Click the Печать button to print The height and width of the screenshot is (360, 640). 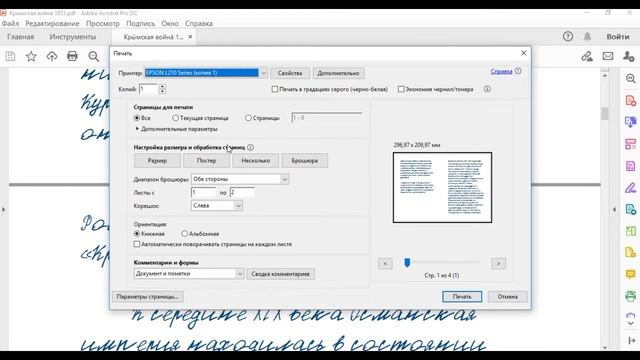[462, 297]
